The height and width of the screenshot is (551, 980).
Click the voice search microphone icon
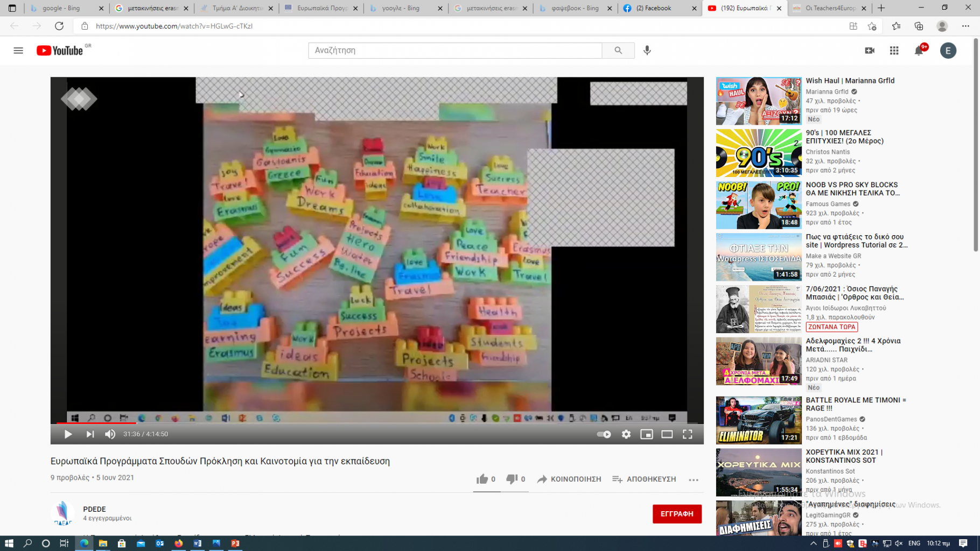point(647,50)
